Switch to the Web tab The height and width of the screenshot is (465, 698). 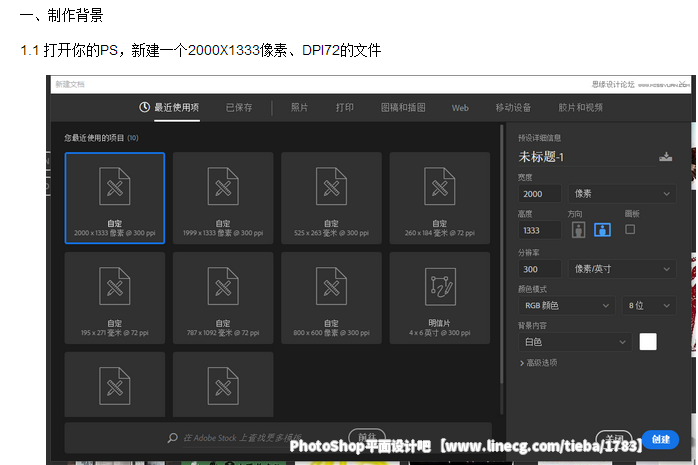(x=460, y=108)
